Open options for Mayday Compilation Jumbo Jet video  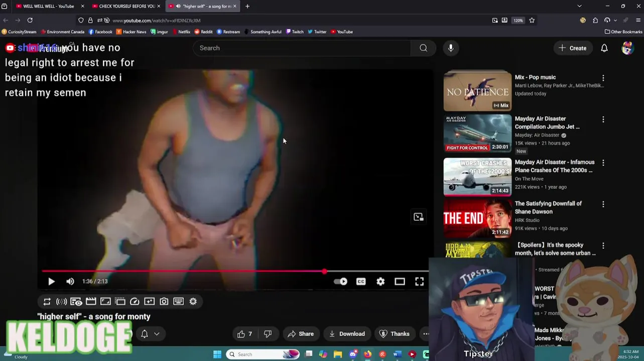pos(603,120)
